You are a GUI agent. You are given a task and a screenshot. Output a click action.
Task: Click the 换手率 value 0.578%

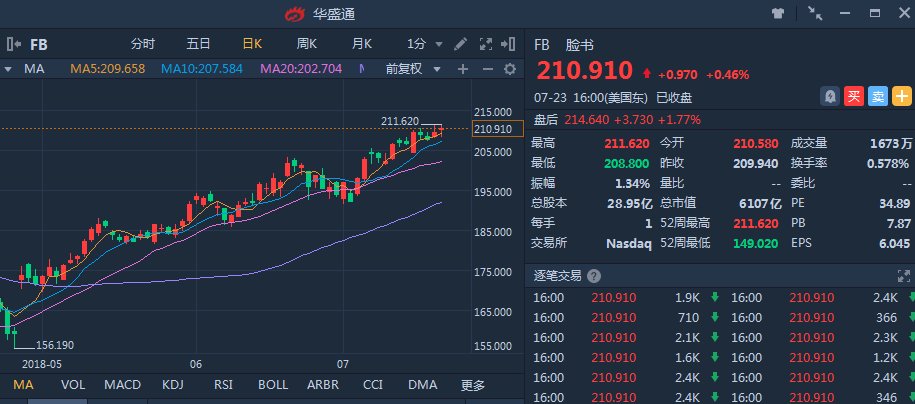coord(888,163)
